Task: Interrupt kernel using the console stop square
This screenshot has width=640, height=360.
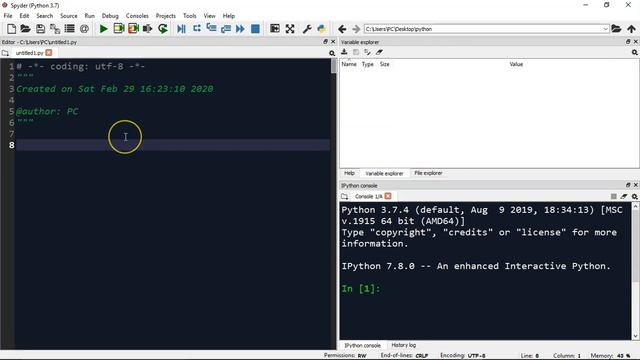Action: coord(613,197)
